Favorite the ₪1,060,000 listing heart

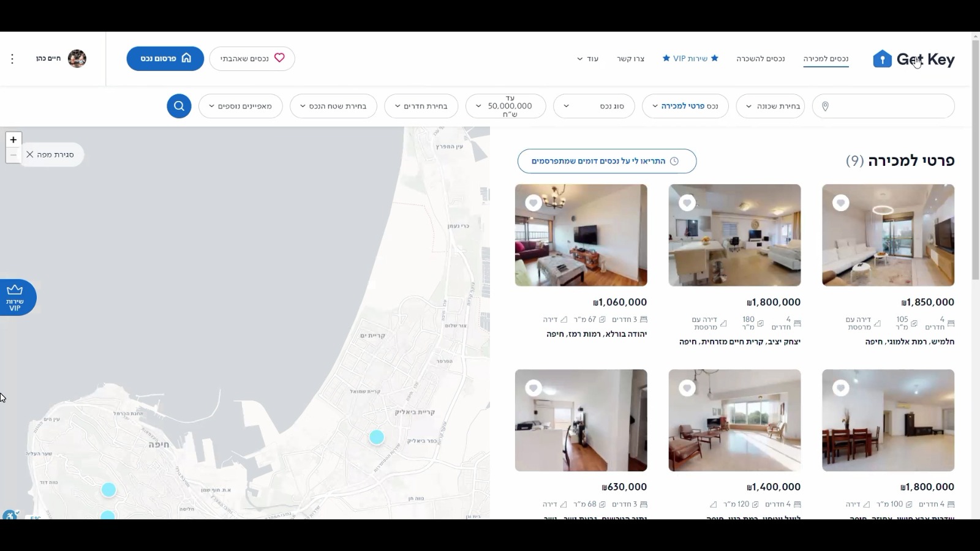point(533,203)
